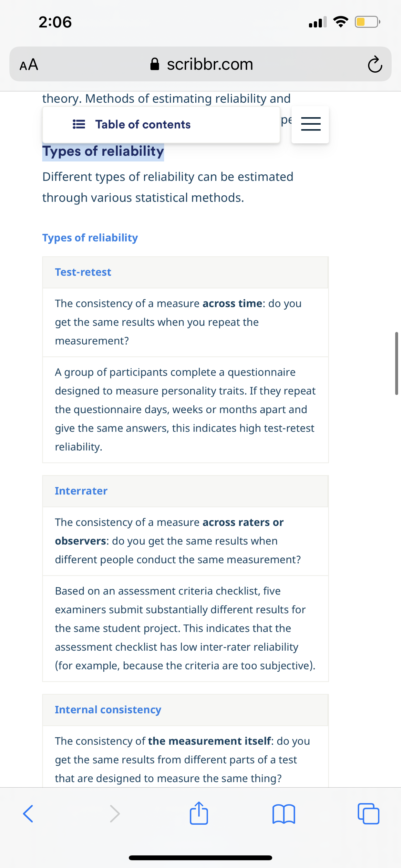Open the Test-retest link
The image size is (401, 868).
pos(83,272)
